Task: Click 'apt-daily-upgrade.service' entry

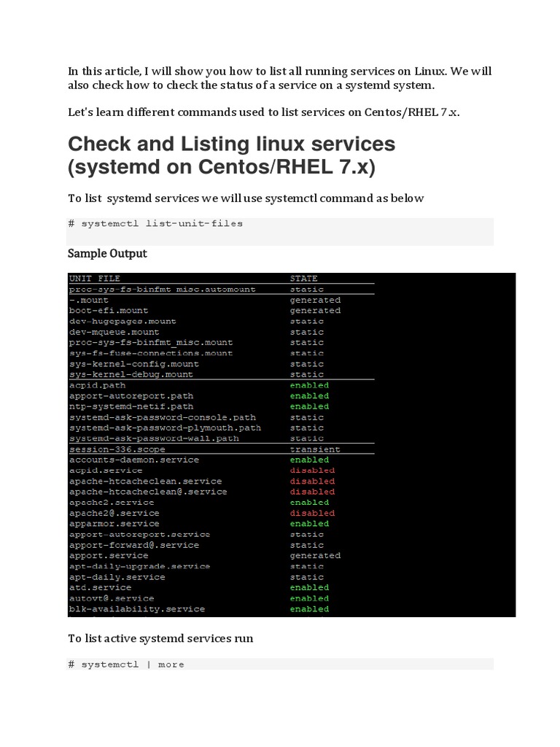Action: (139, 566)
